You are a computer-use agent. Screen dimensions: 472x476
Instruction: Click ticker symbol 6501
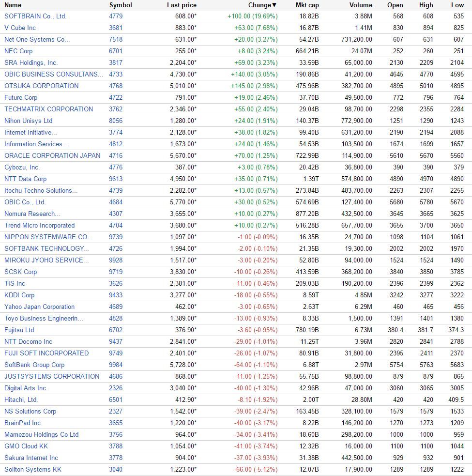pos(116,400)
